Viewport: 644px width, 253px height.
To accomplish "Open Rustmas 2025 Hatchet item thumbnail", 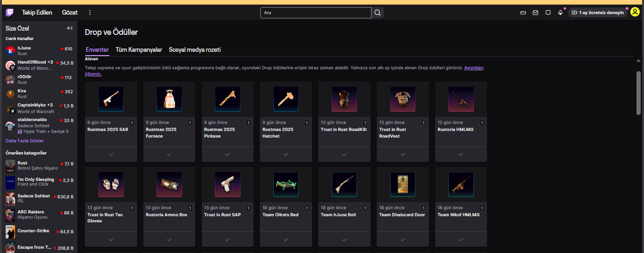I will (286, 99).
